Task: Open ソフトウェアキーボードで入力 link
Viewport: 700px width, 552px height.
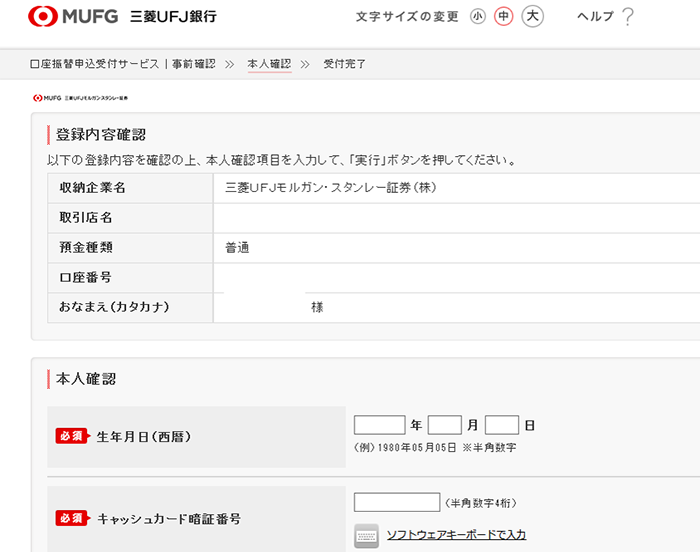Action: [456, 535]
